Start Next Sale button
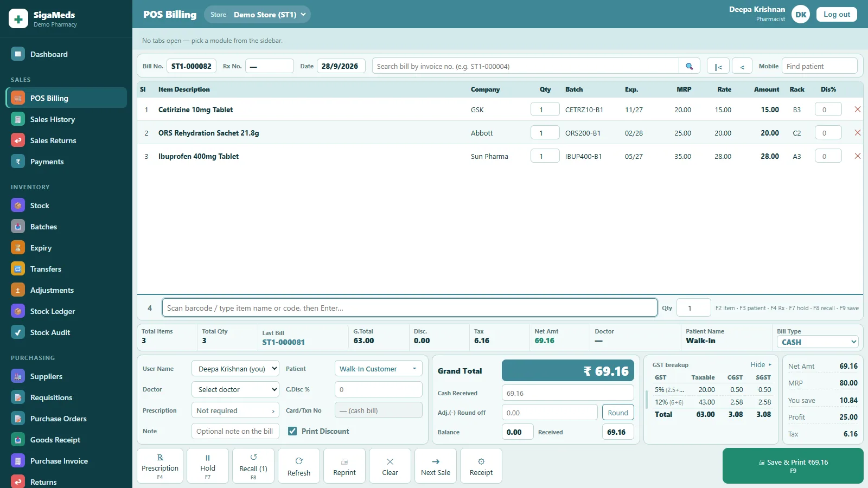Image resolution: width=868 pixels, height=488 pixels. coord(436,466)
